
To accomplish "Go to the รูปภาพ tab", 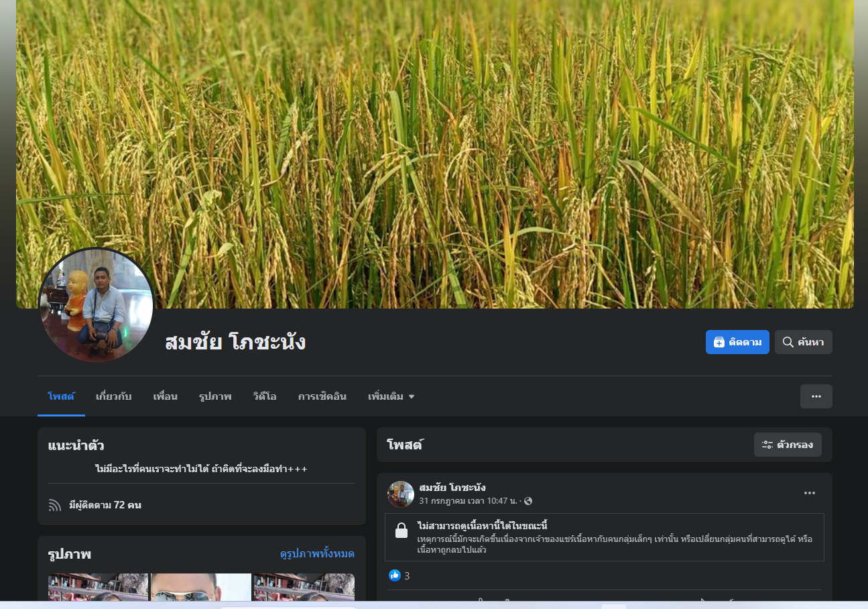I will (x=215, y=396).
